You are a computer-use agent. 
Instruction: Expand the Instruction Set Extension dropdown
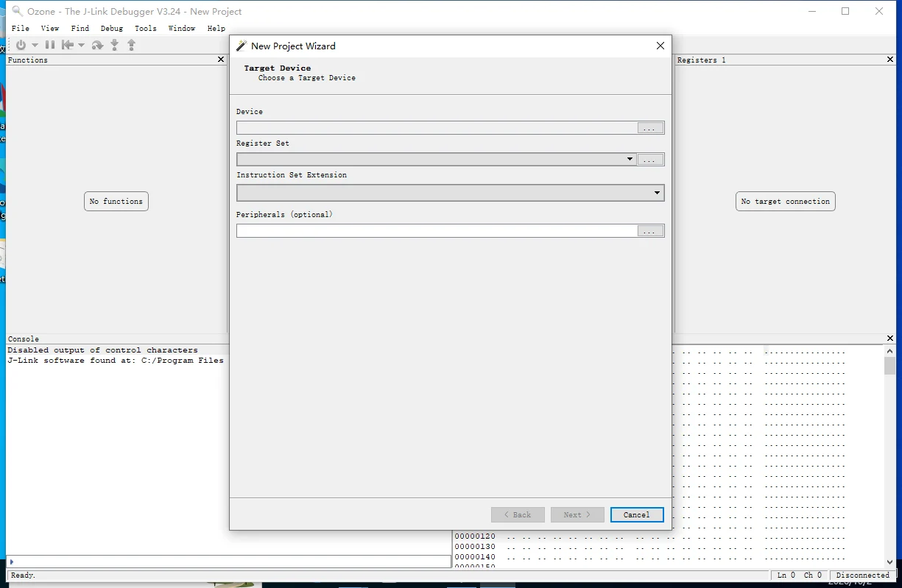click(x=658, y=193)
